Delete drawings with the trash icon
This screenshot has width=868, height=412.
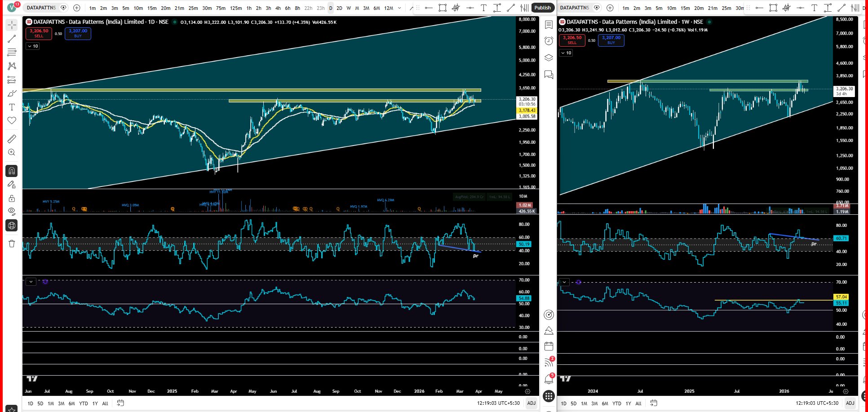(12, 244)
